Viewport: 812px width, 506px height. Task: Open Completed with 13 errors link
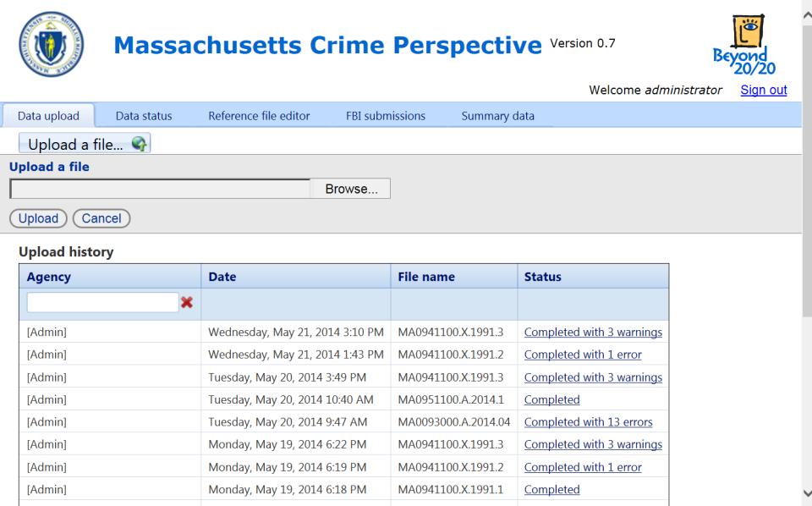click(x=589, y=422)
